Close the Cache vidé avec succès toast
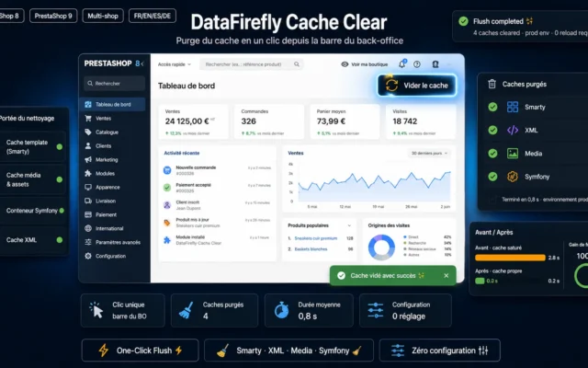The image size is (588, 368). (x=447, y=276)
